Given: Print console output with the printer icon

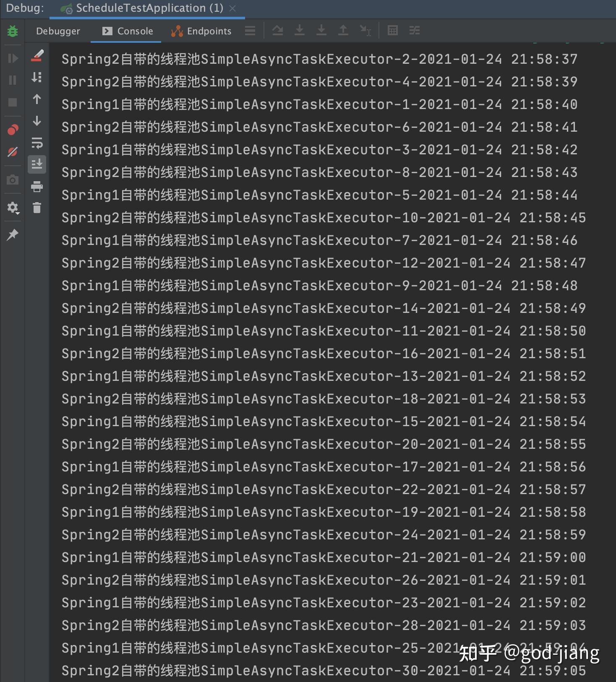Looking at the screenshot, I should 37,186.
